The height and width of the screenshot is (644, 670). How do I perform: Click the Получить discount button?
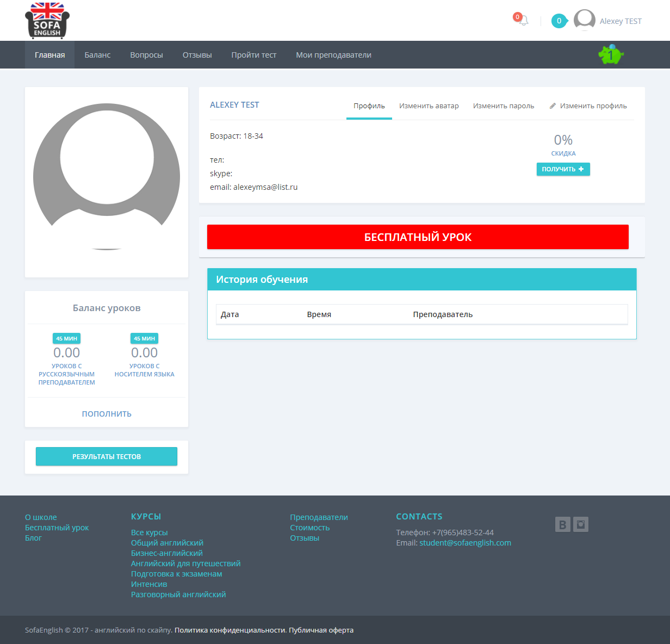pyautogui.click(x=563, y=169)
